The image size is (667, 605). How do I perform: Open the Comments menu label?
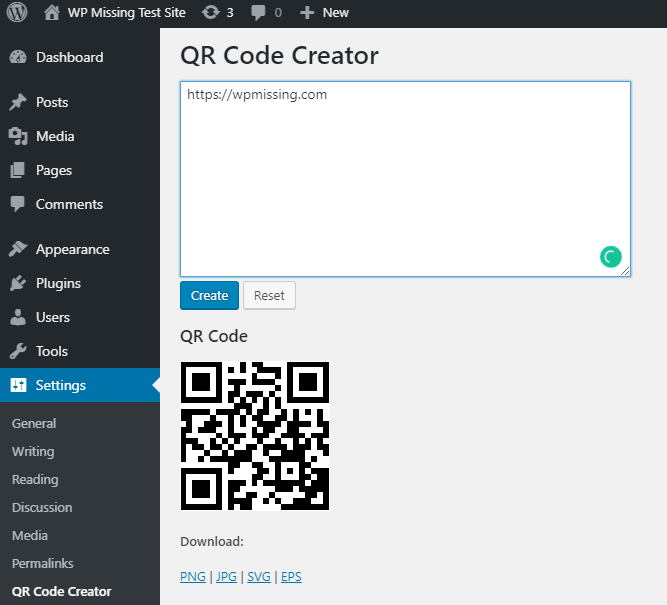click(69, 204)
